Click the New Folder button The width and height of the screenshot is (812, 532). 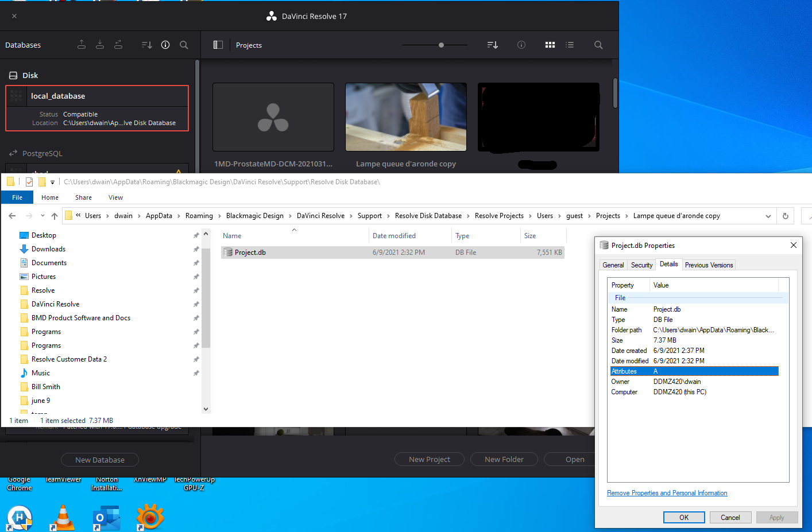point(504,459)
